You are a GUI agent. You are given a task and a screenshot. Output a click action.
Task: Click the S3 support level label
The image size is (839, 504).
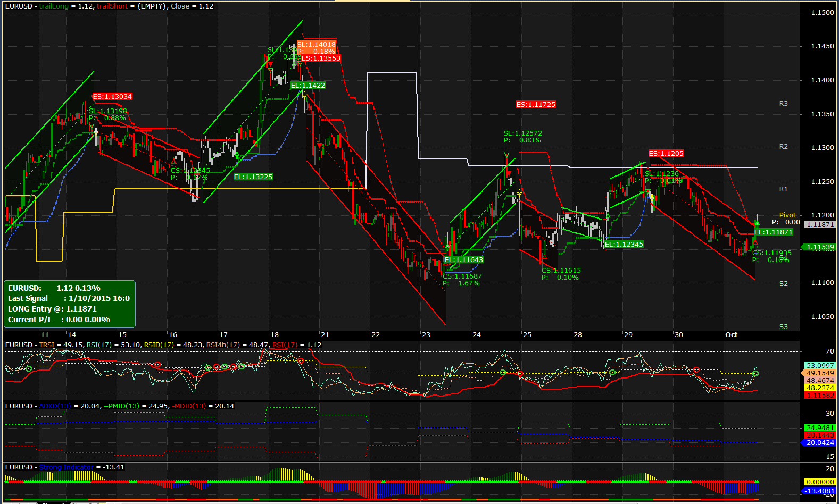(x=783, y=327)
